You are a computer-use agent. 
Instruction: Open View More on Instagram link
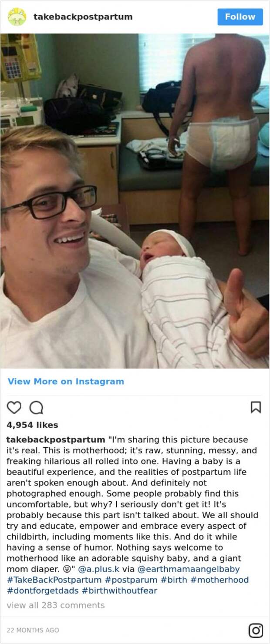tap(66, 382)
